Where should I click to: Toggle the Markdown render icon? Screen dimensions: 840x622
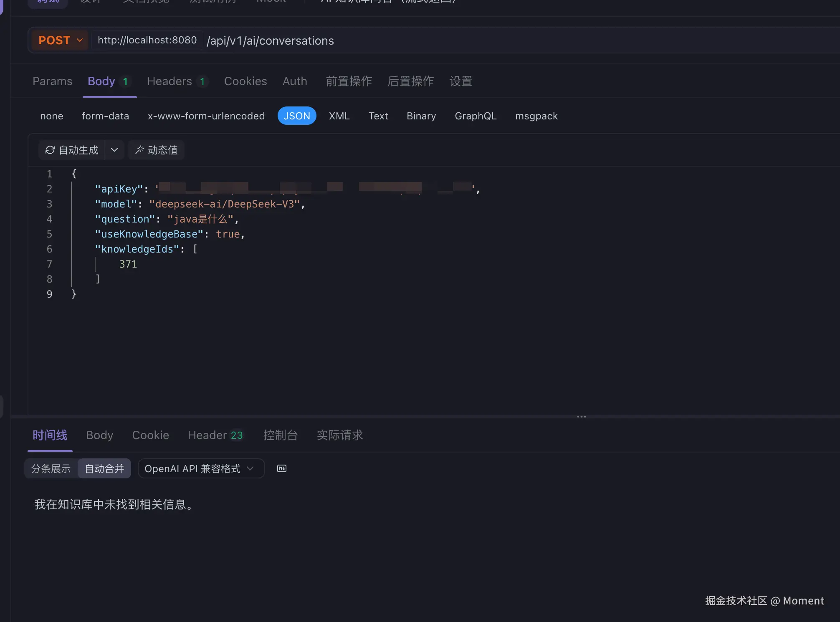281,468
